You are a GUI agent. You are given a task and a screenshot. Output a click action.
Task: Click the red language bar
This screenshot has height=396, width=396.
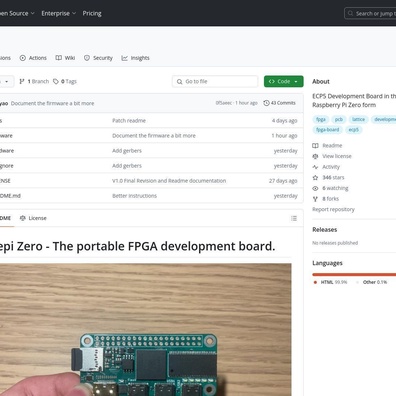pyautogui.click(x=354, y=275)
